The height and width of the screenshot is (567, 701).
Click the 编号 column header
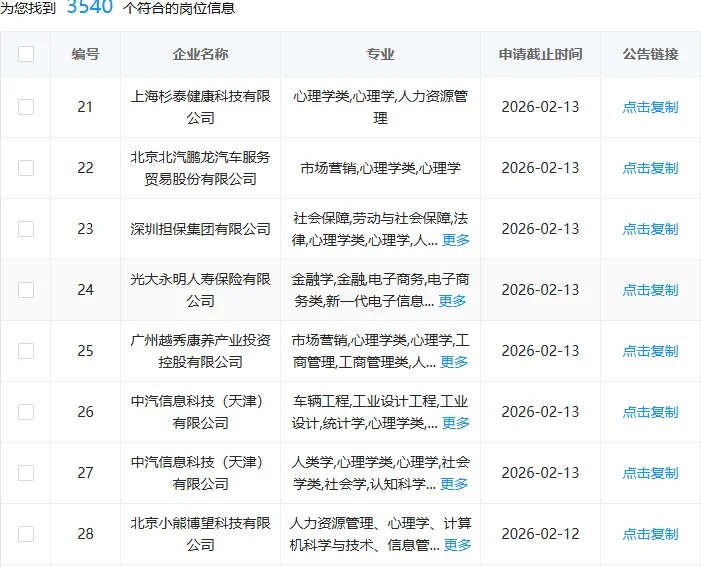(x=85, y=54)
